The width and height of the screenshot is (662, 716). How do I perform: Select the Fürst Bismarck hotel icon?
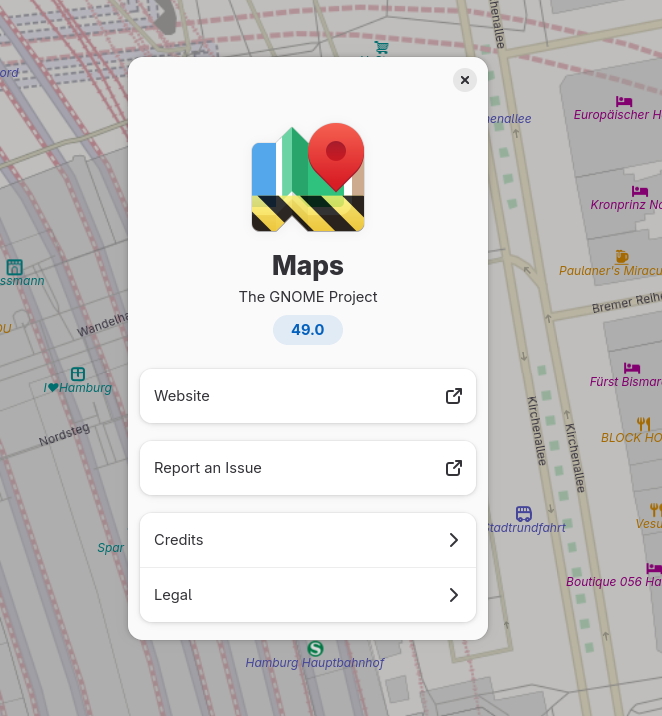click(x=632, y=368)
